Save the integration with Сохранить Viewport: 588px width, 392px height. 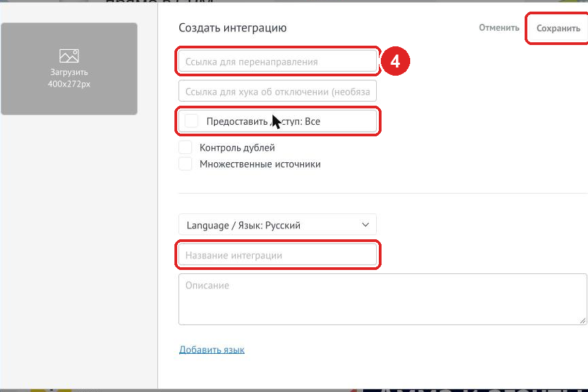click(x=558, y=28)
